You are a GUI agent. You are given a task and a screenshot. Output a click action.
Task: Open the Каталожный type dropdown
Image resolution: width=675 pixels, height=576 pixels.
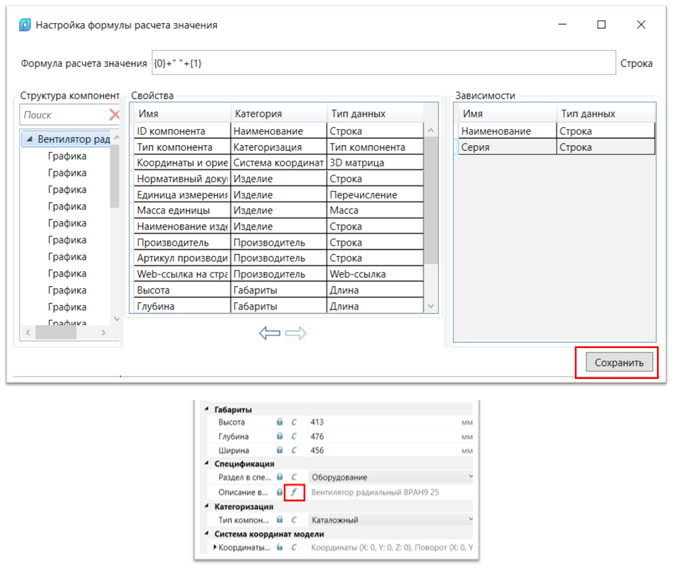(x=471, y=520)
